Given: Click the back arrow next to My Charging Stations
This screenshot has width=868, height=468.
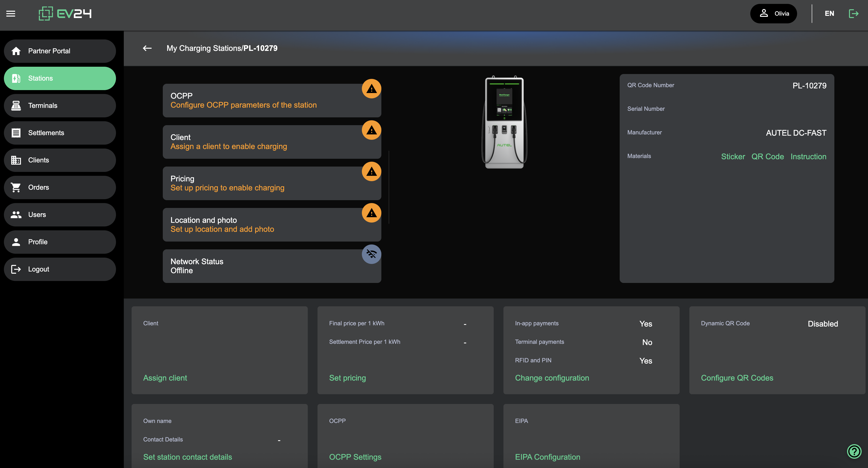Looking at the screenshot, I should coord(147,48).
